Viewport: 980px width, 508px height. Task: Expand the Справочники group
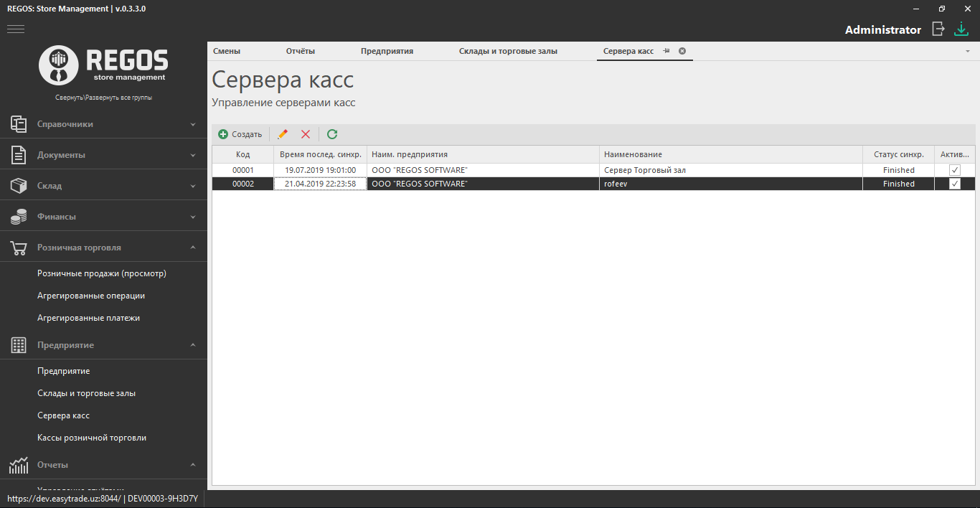pos(193,124)
